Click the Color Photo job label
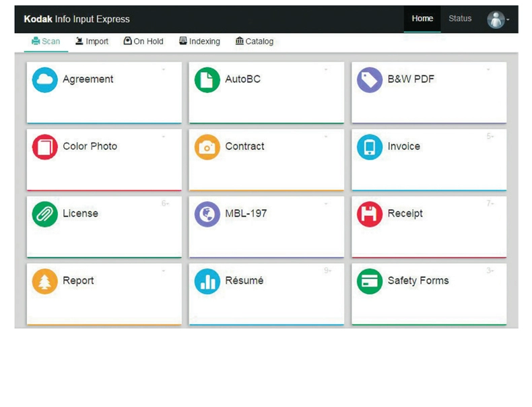Image resolution: width=532 pixels, height=407 pixels. click(90, 146)
